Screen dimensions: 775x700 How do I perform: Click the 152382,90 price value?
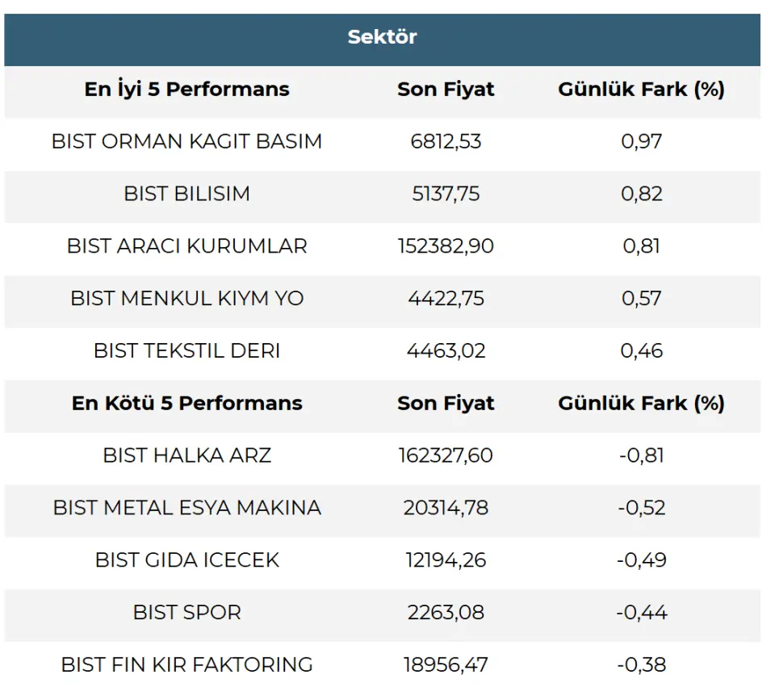(446, 246)
